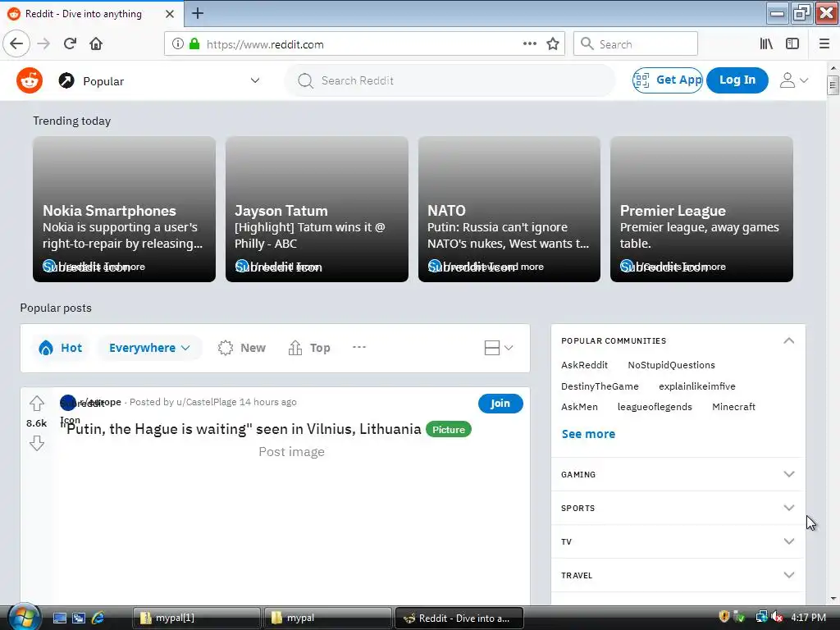The image size is (840, 630).
Task: Expand the Popular feed dropdown
Action: click(x=255, y=81)
